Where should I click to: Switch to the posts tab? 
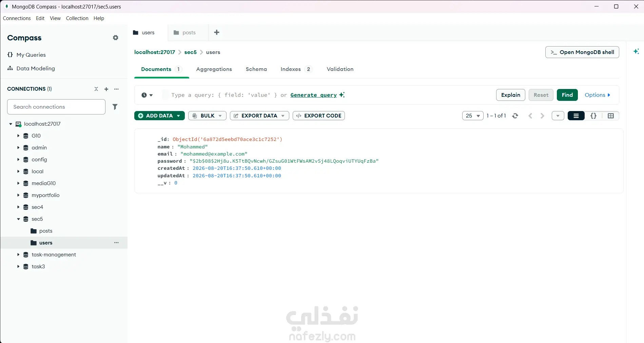188,33
